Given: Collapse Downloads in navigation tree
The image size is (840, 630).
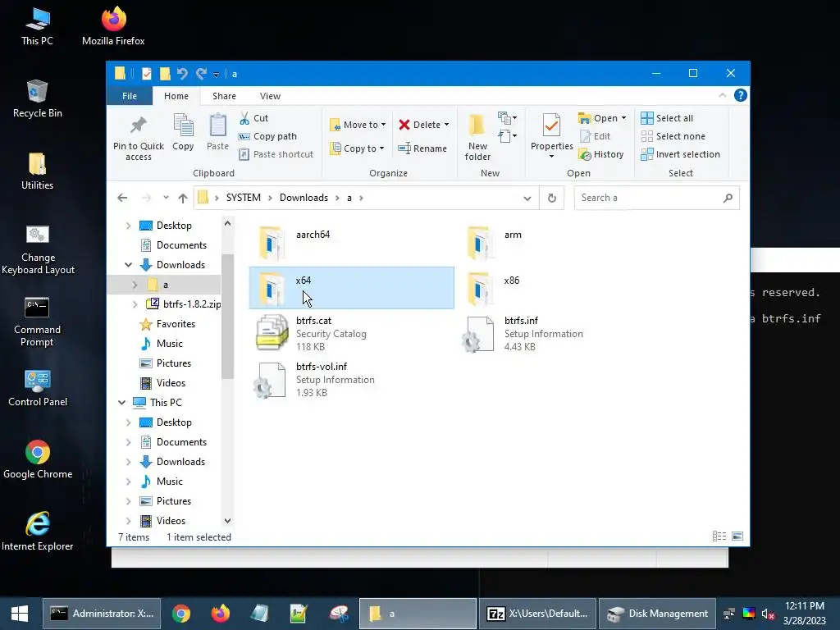Looking at the screenshot, I should 129,265.
